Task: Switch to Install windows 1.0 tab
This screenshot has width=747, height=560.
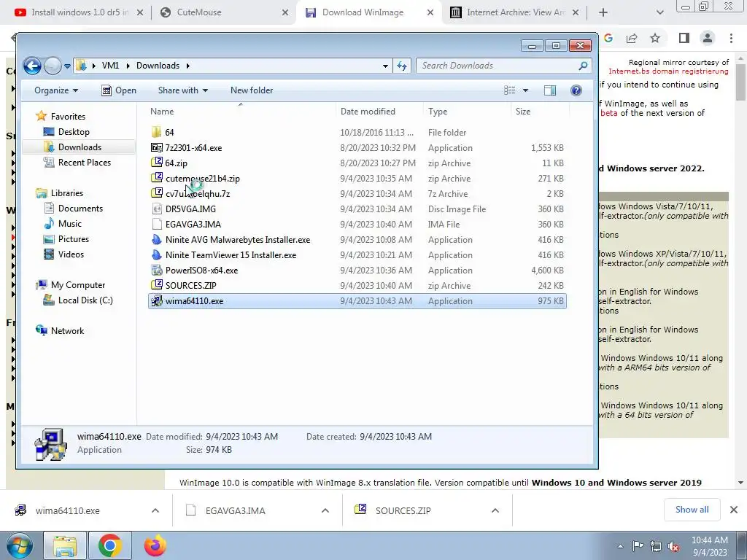Action: coord(79,12)
